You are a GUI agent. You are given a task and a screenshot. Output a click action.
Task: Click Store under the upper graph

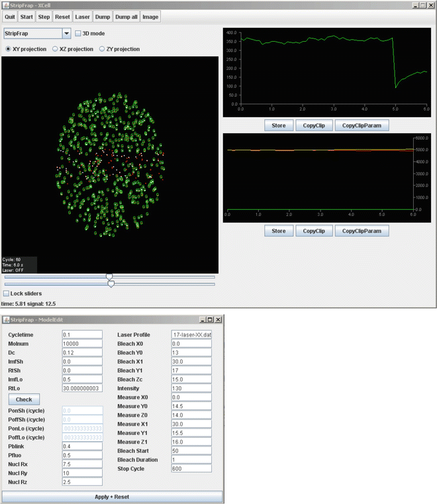(279, 125)
